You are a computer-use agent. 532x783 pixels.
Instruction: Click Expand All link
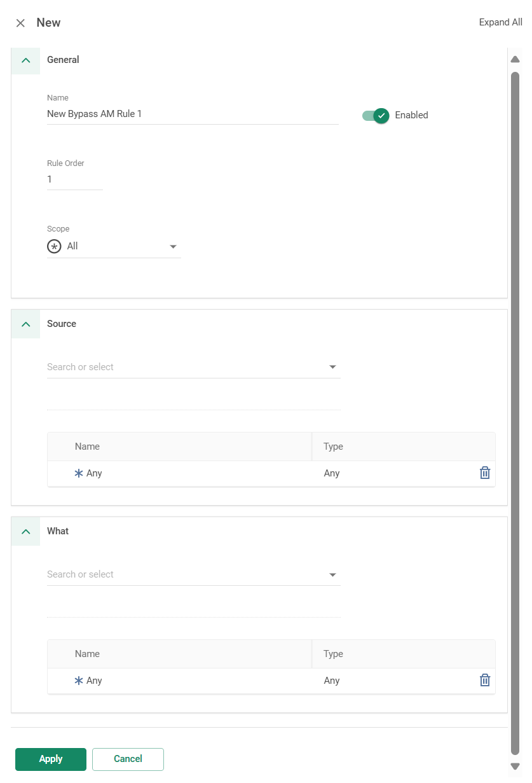click(500, 22)
